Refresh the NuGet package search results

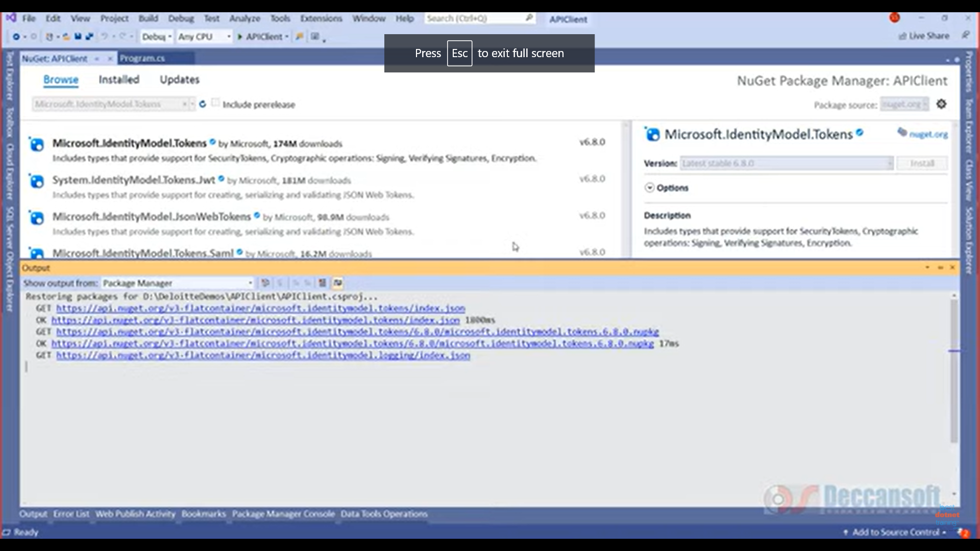[203, 104]
